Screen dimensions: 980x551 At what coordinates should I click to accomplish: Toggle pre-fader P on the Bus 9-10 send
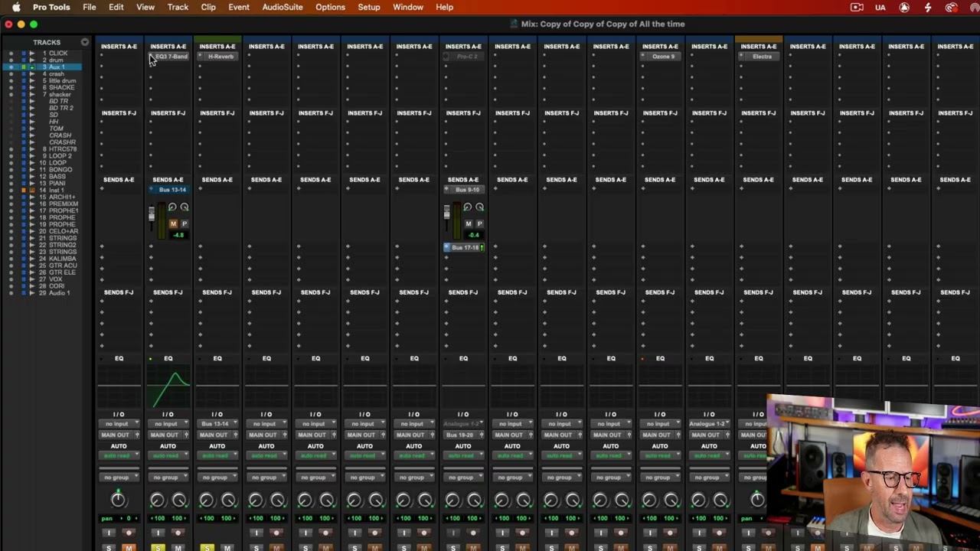(x=480, y=223)
